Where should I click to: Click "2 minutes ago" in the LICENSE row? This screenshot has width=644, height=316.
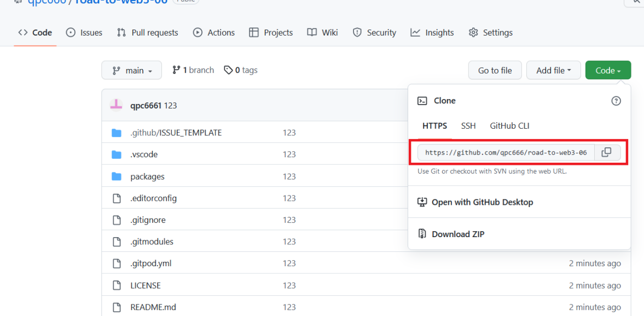click(595, 285)
